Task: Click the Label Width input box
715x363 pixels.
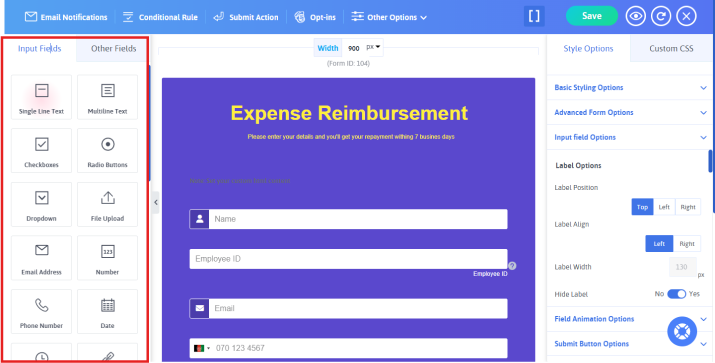Action: (x=683, y=267)
